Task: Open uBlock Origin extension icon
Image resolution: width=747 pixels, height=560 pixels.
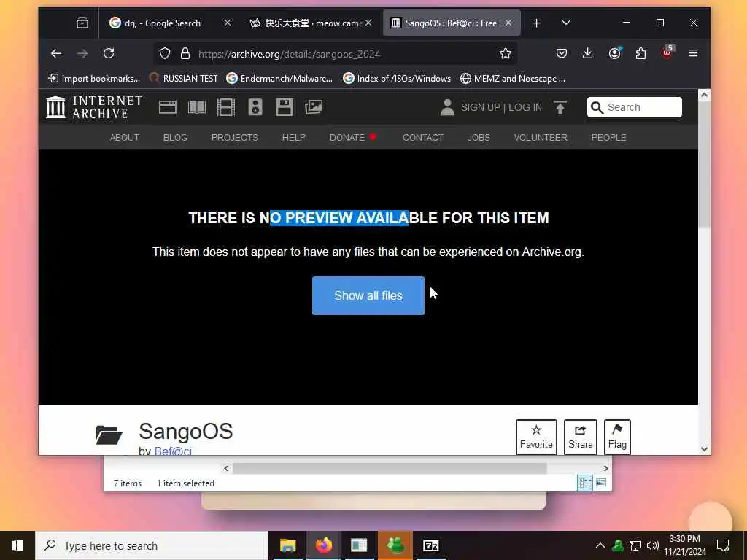Action: tap(667, 52)
